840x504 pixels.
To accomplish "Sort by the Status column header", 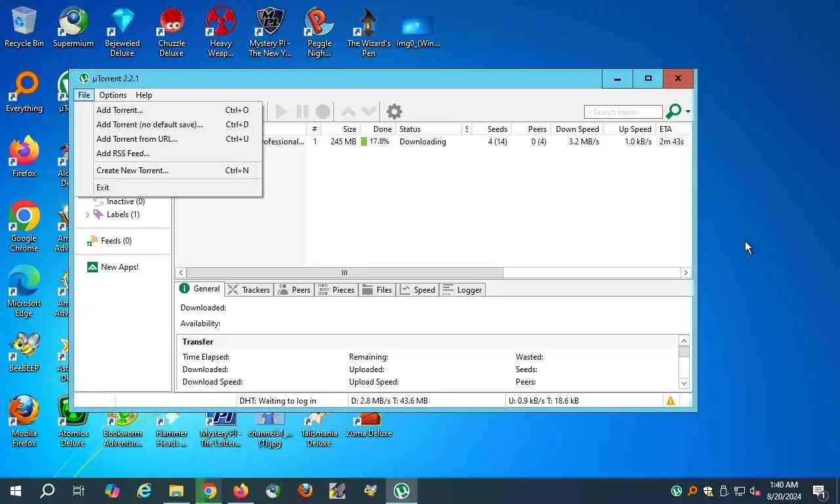I will click(x=429, y=129).
